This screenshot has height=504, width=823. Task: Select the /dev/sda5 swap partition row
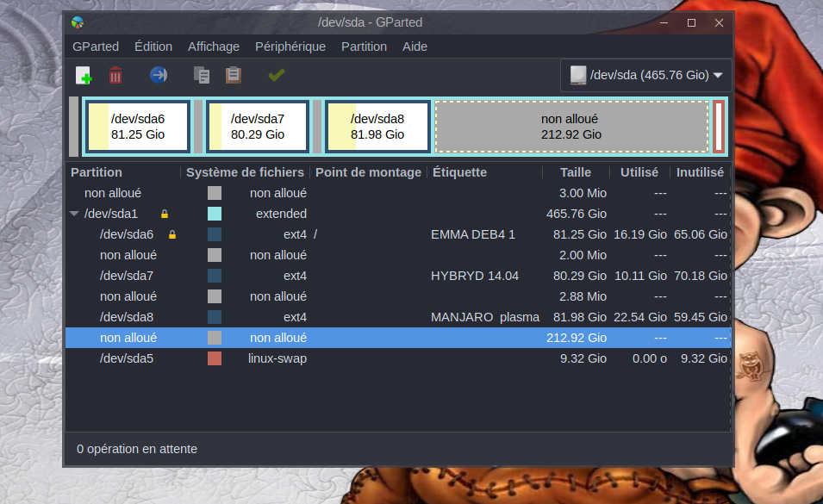[x=398, y=358]
